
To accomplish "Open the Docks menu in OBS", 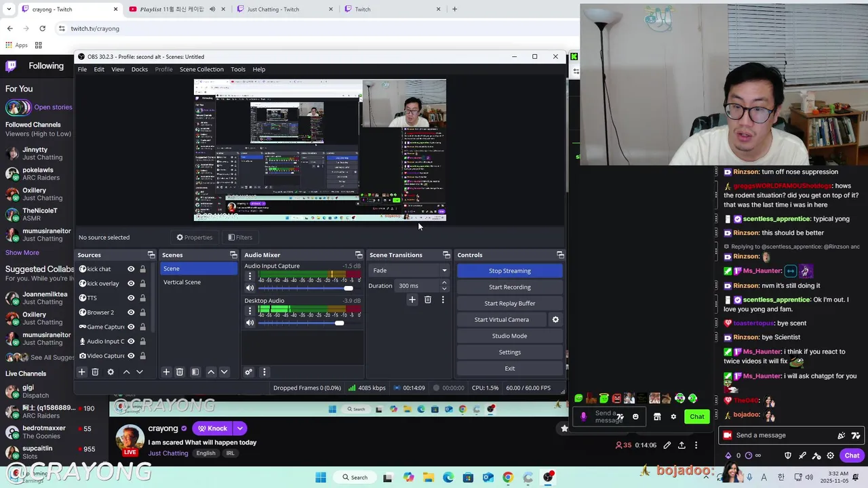I will pos(140,69).
